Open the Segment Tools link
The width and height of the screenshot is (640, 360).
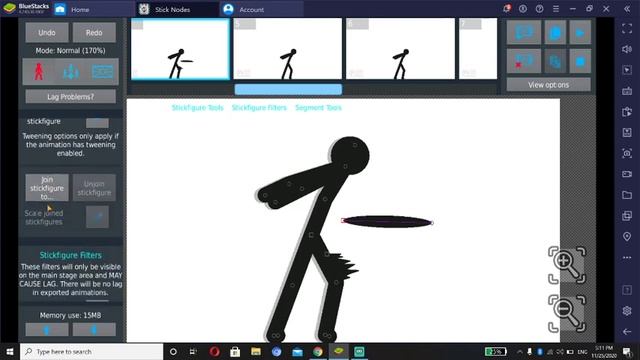coord(318,108)
